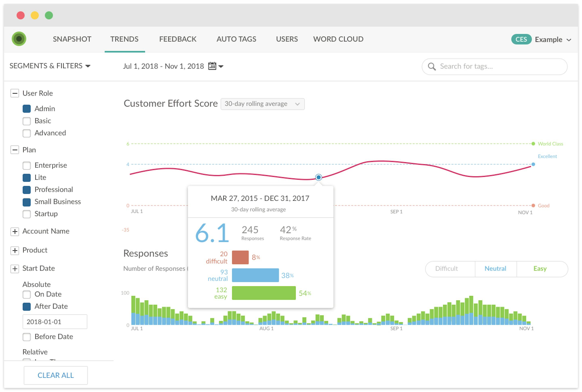This screenshot has height=392, width=582.
Task: Click the CES badge
Action: (521, 39)
